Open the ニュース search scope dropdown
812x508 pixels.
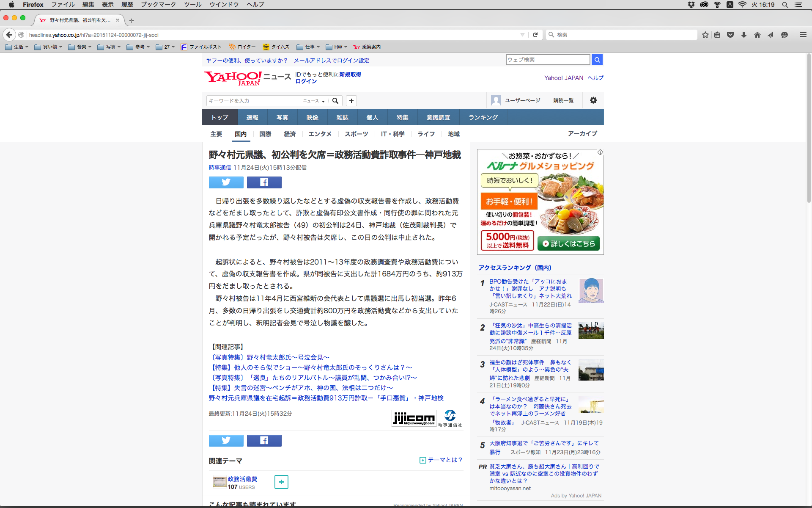point(314,101)
